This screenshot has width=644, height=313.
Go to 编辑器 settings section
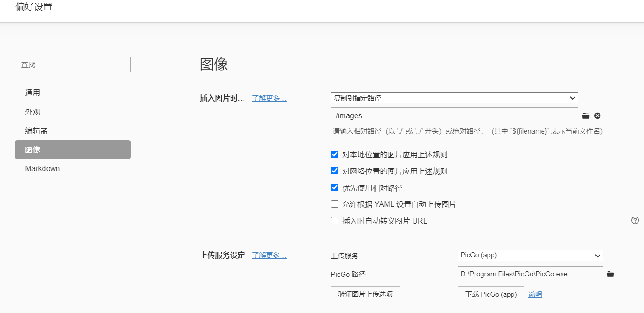73,131
